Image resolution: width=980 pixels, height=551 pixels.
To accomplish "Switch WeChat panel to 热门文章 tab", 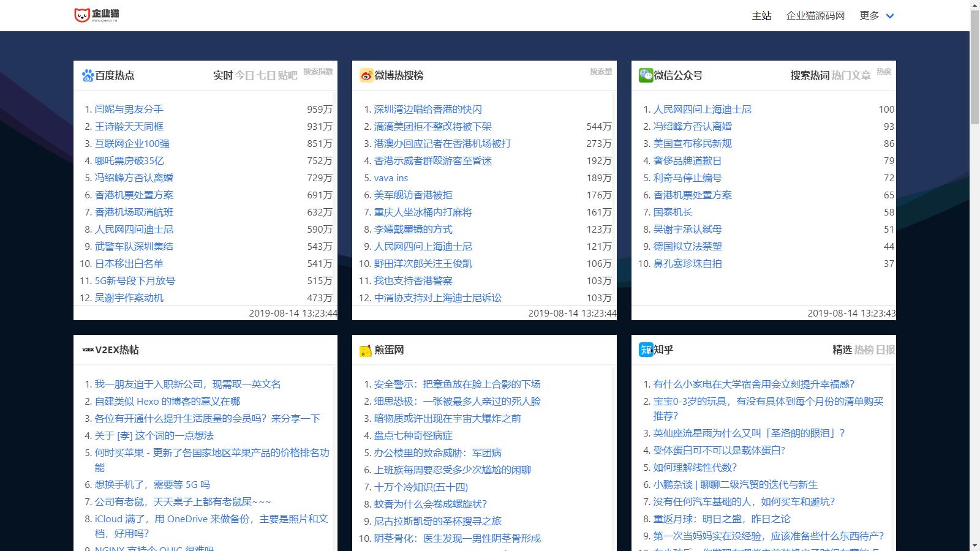I will click(x=851, y=75).
